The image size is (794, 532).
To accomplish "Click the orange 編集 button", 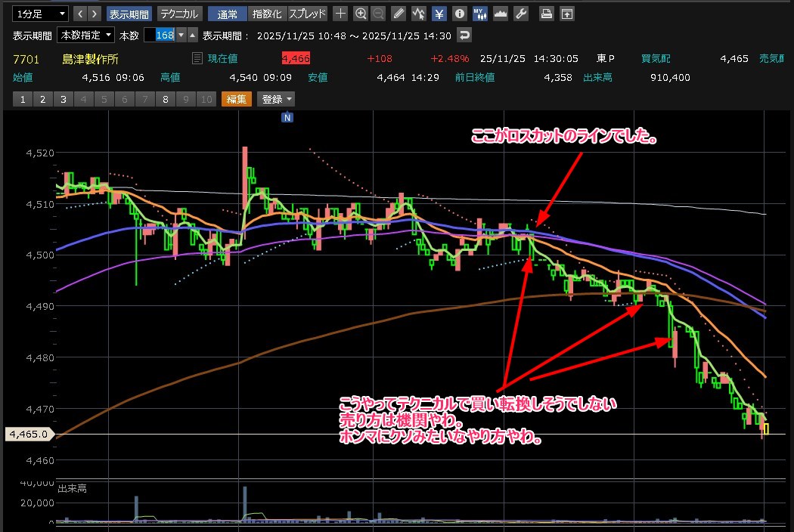I will tap(237, 99).
